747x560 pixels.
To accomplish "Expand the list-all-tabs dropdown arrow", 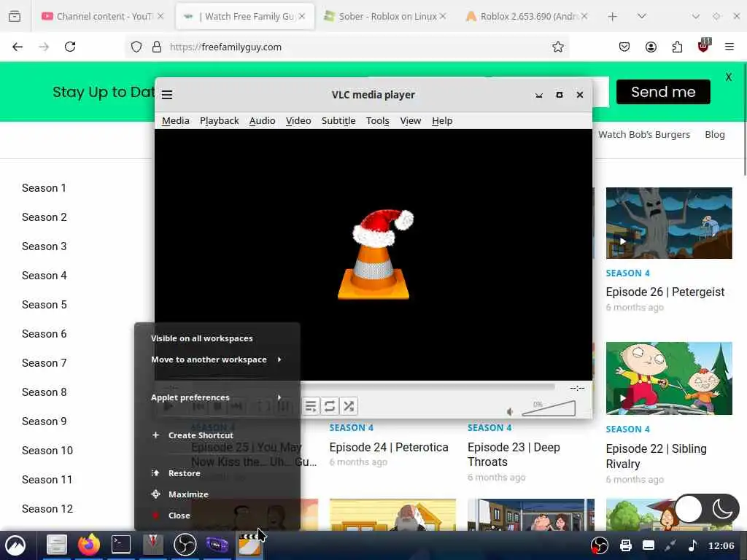I will [642, 17].
